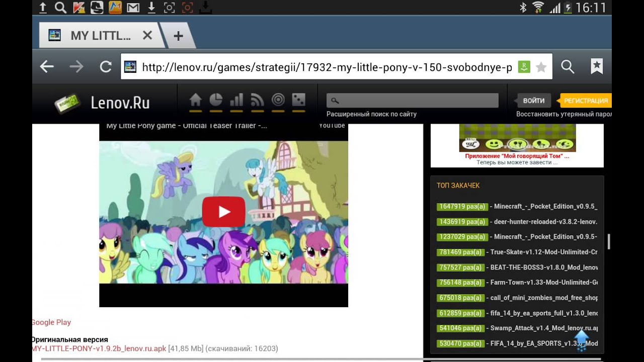
Task: Open the target circle icon in nav
Action: point(278,101)
